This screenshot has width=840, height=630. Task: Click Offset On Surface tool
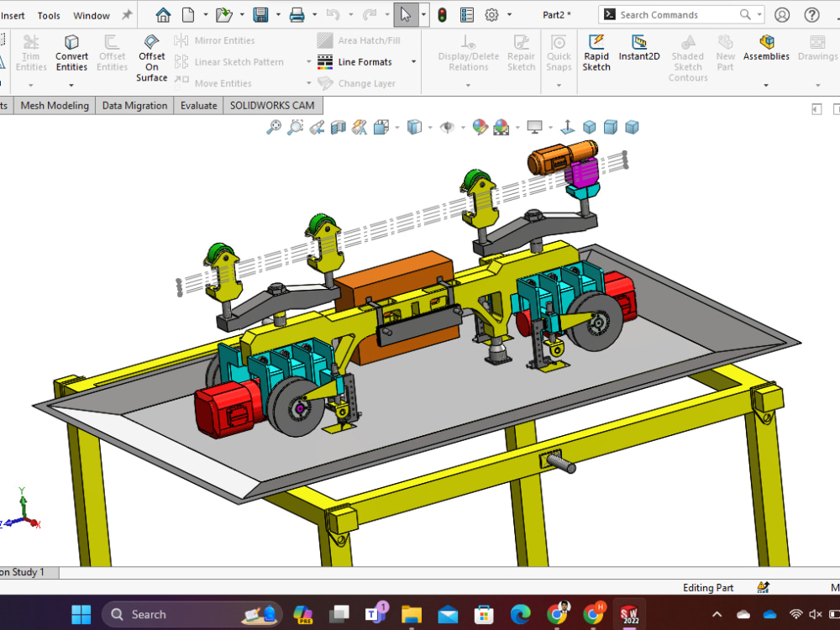tap(151, 59)
